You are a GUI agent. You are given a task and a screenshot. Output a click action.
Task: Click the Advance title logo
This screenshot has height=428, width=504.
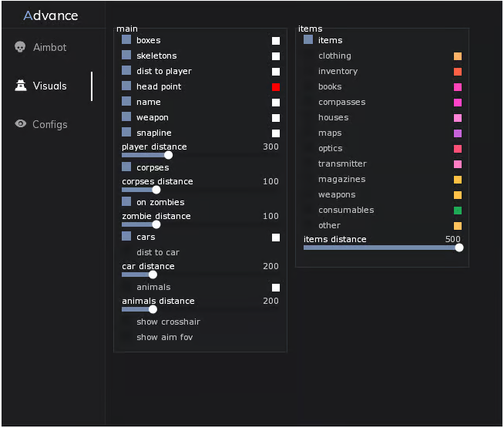pos(51,15)
